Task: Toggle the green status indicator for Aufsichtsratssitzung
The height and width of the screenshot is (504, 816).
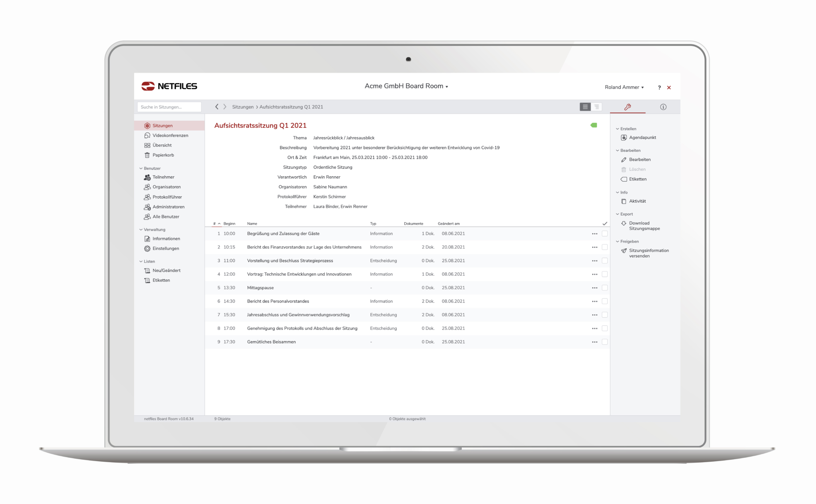Action: [x=594, y=125]
